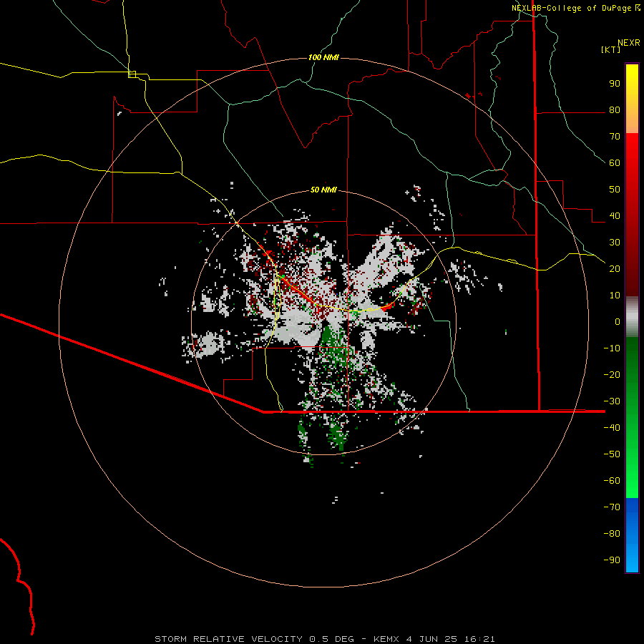Screen dimensions: 644x644
Task: Click the -50 value on the velocity scale
Action: coord(612,454)
